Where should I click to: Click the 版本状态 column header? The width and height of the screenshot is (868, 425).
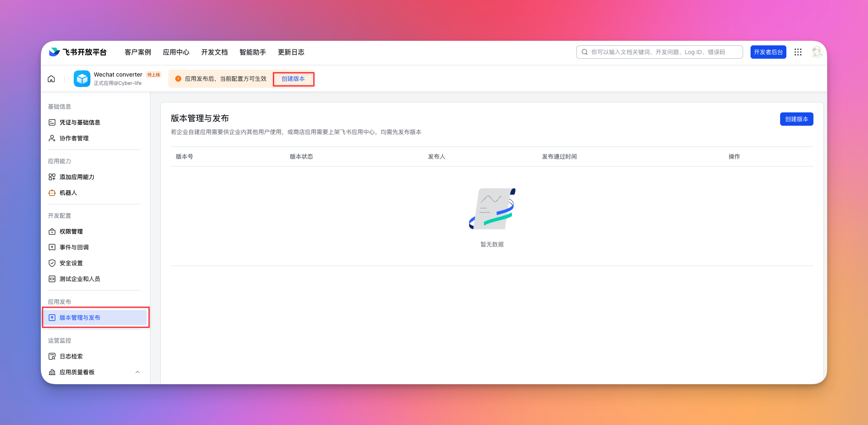tap(302, 157)
